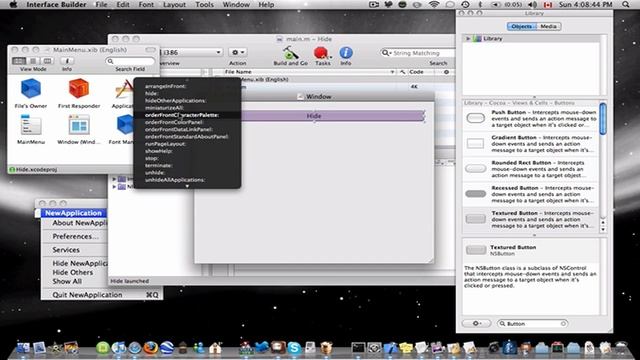The width and height of the screenshot is (640, 360).
Task: Open the File menu
Action: [x=101, y=4]
